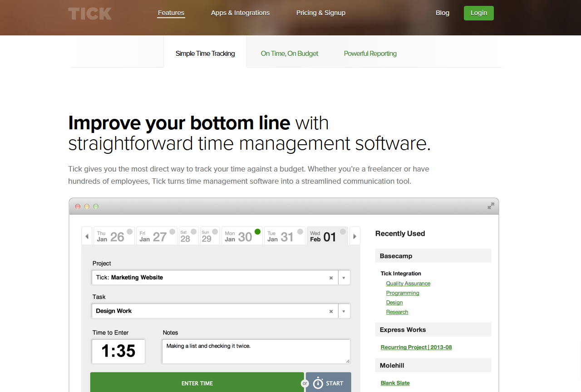Click the Notes text area
The height and width of the screenshot is (392, 581).
point(256,351)
